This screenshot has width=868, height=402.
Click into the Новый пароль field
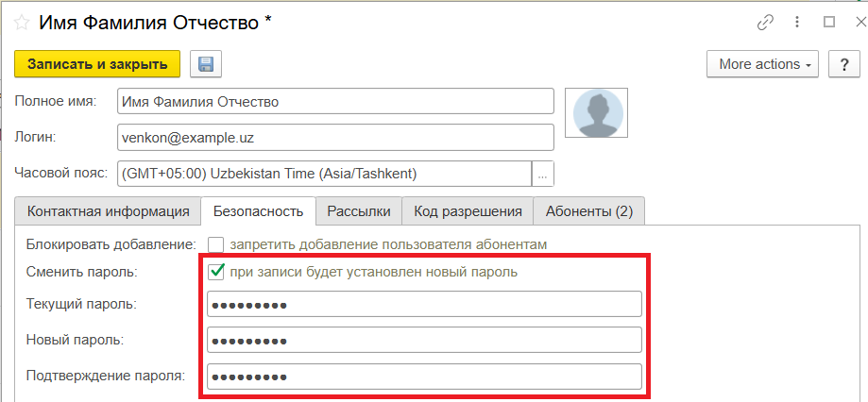coord(424,340)
